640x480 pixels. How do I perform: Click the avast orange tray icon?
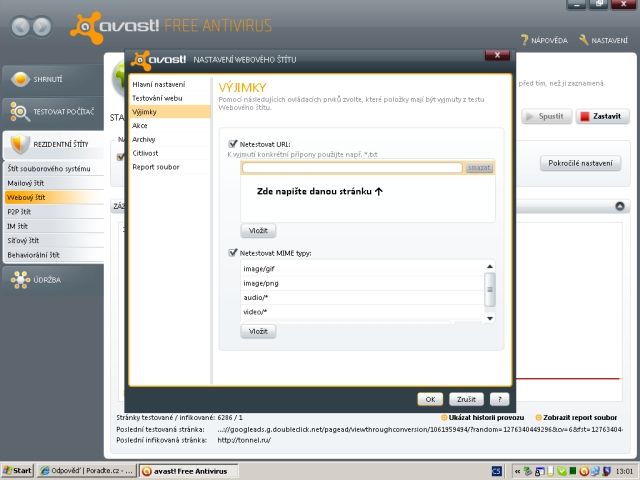[x=584, y=471]
